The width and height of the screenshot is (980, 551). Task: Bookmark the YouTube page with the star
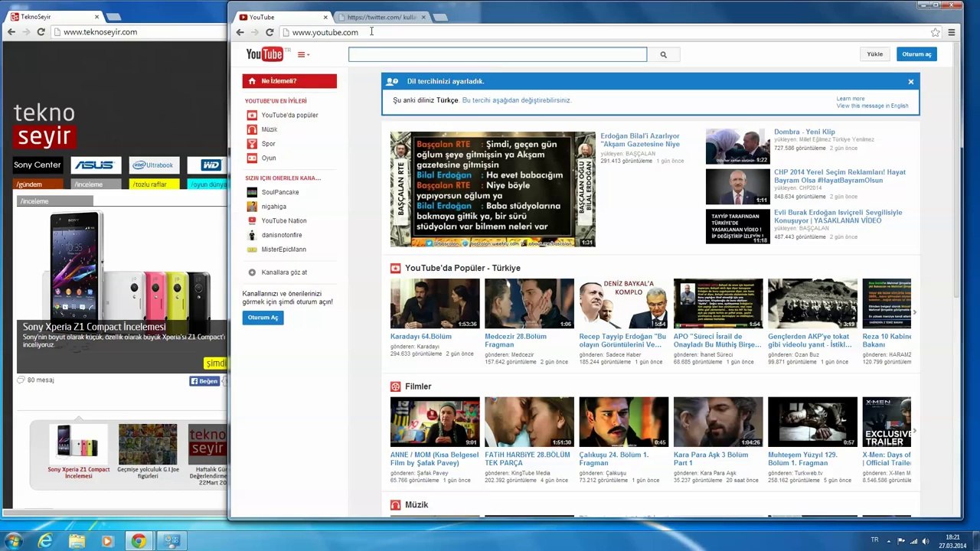coord(935,32)
